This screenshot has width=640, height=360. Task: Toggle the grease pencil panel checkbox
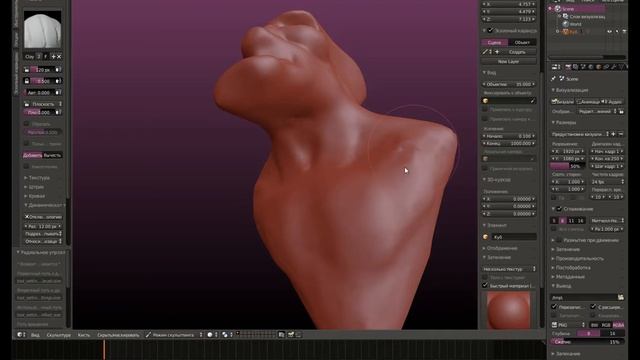click(491, 30)
